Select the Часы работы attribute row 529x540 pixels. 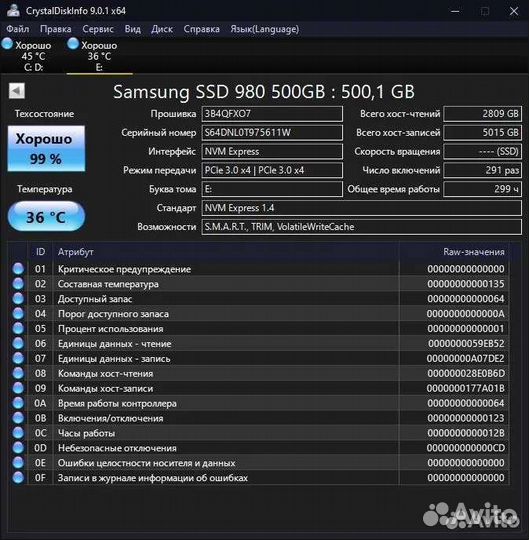259,433
